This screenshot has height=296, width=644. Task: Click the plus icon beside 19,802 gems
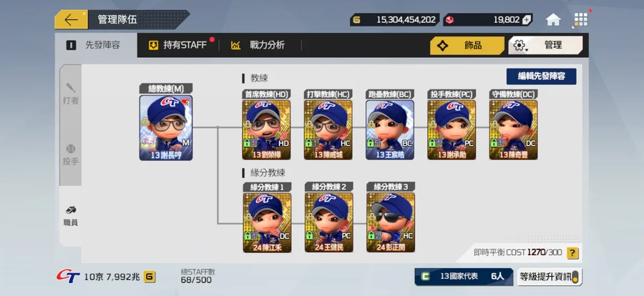pos(527,20)
